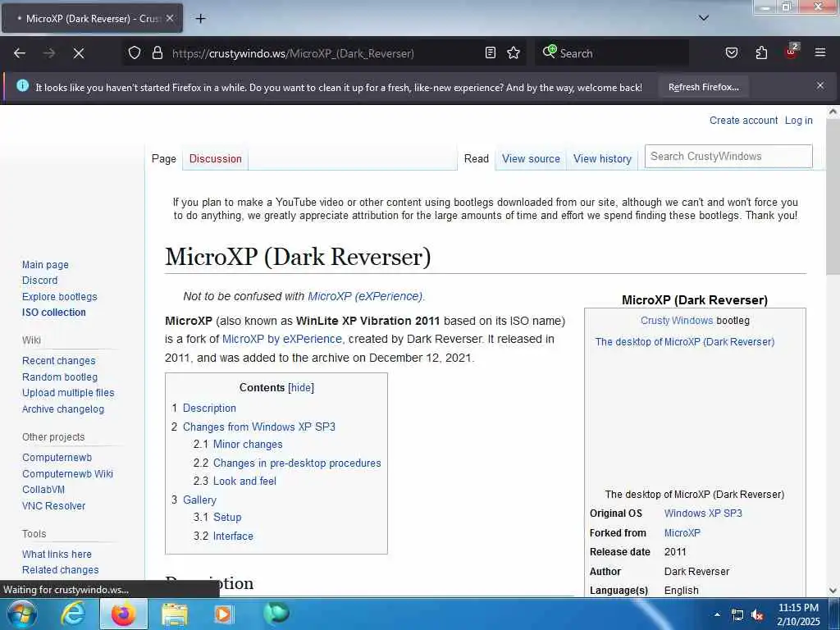Jump to Description section

tap(209, 409)
